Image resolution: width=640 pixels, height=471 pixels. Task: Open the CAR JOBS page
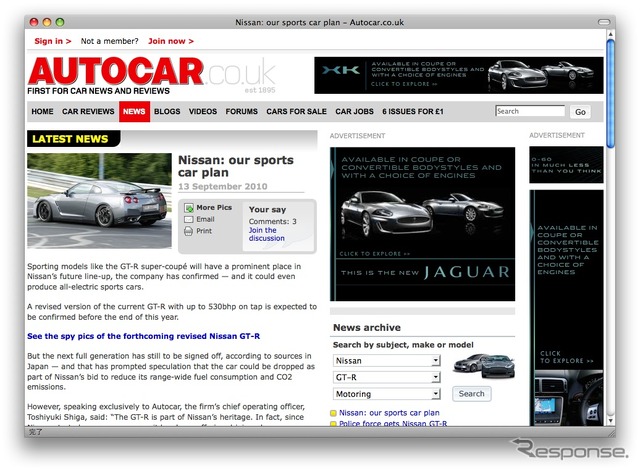pyautogui.click(x=354, y=111)
